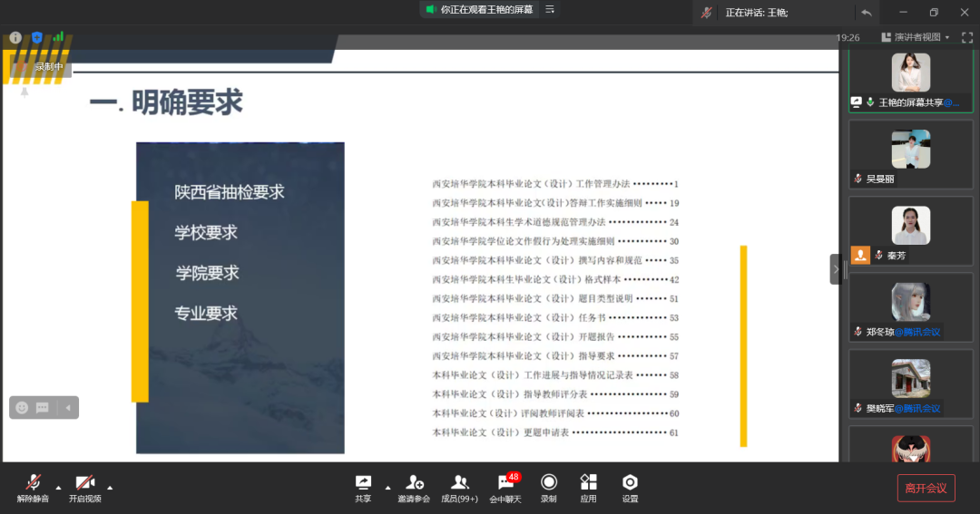Image resolution: width=980 pixels, height=514 pixels.
Task: Open the 成员(99+) members list
Action: click(459, 483)
